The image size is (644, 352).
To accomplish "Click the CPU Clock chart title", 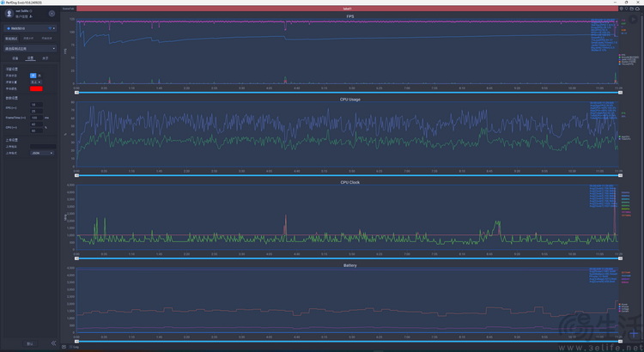I will click(350, 182).
